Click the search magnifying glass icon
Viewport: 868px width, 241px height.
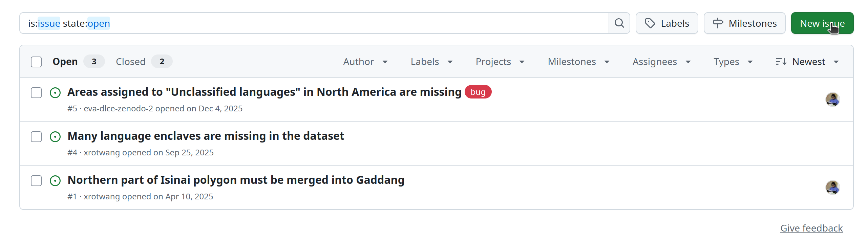[619, 23]
